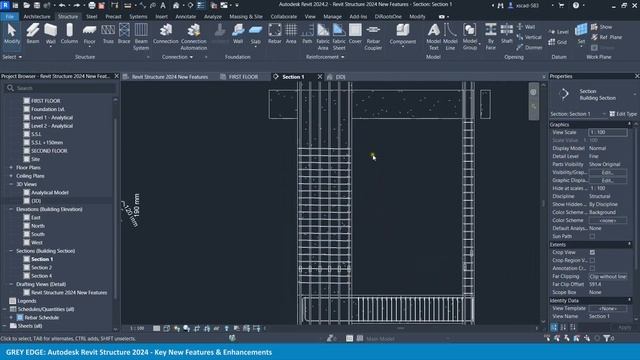Open the Section: Section 1 type selector

point(578,114)
